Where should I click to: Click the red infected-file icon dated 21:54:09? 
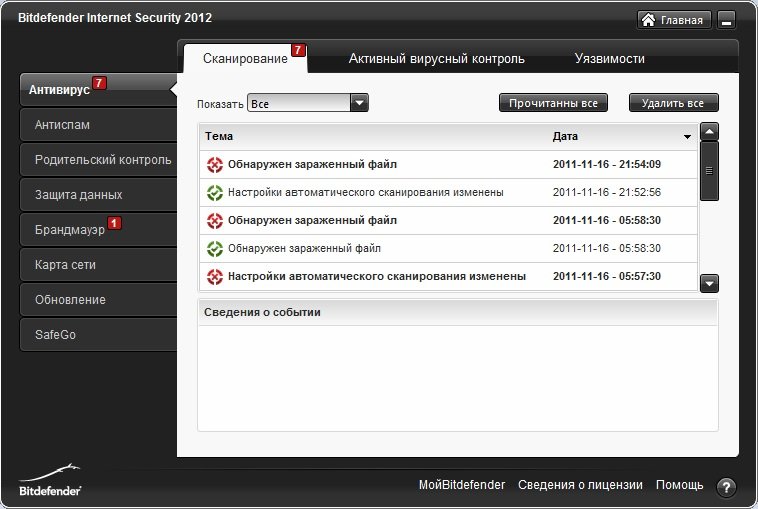(x=215, y=165)
